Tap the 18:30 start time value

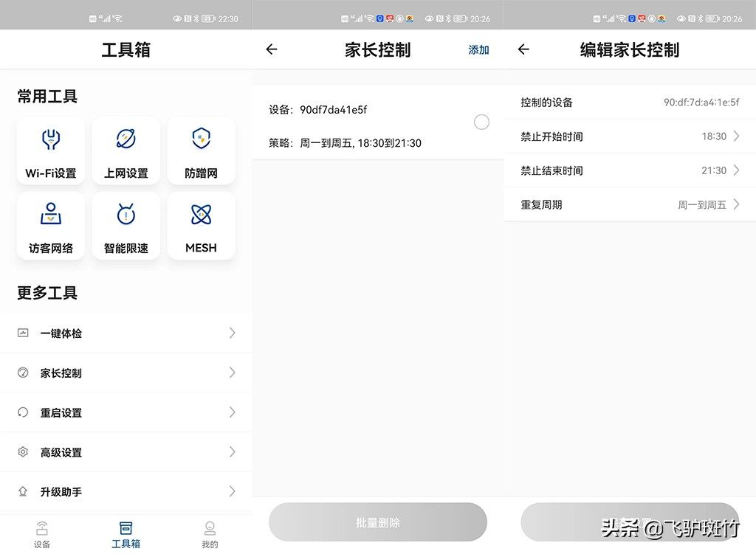click(714, 136)
